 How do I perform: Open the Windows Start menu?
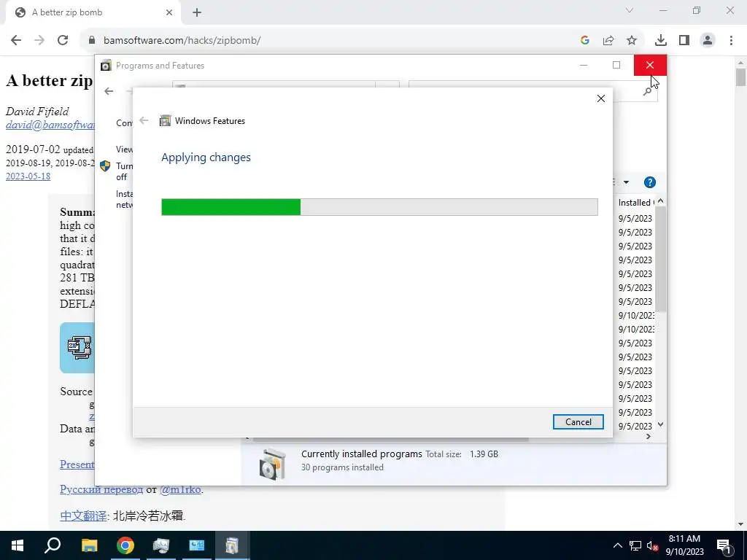(x=18, y=545)
